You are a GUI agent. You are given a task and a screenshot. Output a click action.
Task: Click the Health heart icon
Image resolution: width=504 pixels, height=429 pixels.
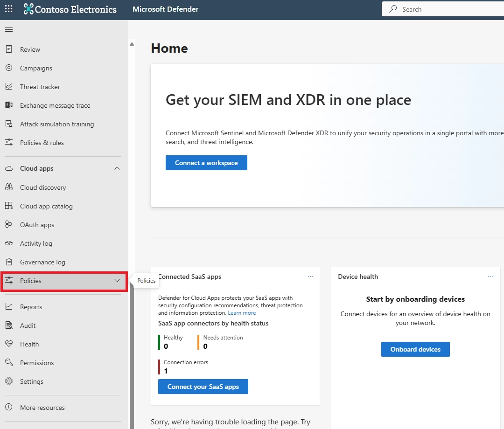point(9,344)
